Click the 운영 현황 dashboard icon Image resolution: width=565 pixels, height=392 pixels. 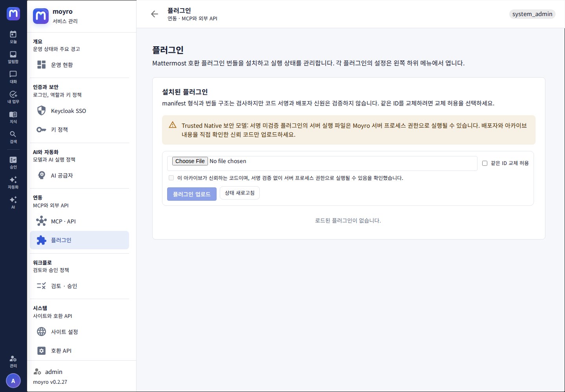point(42,65)
